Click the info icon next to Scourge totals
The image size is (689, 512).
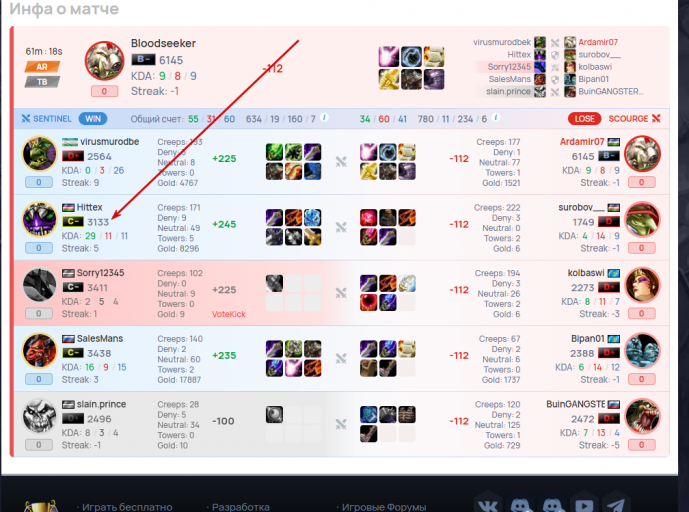click(x=496, y=117)
